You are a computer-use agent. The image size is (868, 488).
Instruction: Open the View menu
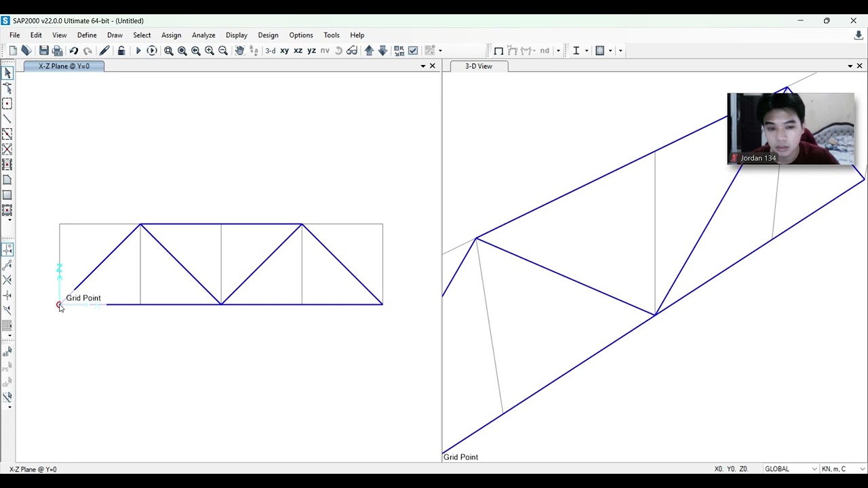pos(60,35)
